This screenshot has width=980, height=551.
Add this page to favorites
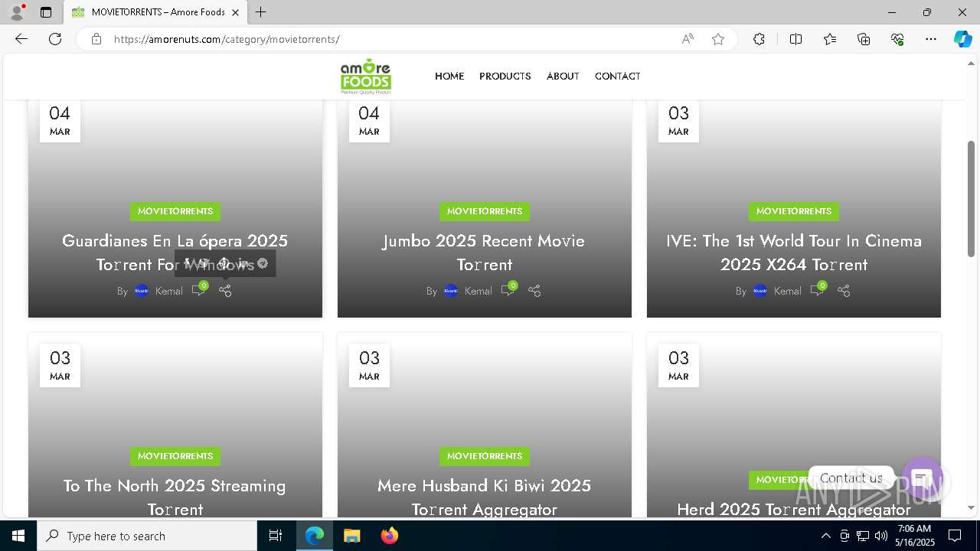(718, 39)
